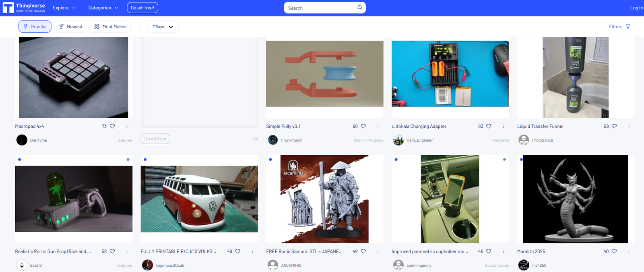Open Fruit-Punch profile avatar
This screenshot has height=272, width=644.
[x=273, y=140]
